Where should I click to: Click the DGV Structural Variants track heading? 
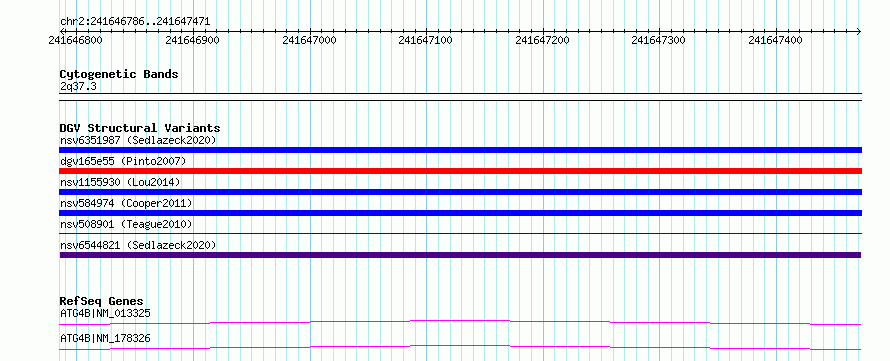140,128
